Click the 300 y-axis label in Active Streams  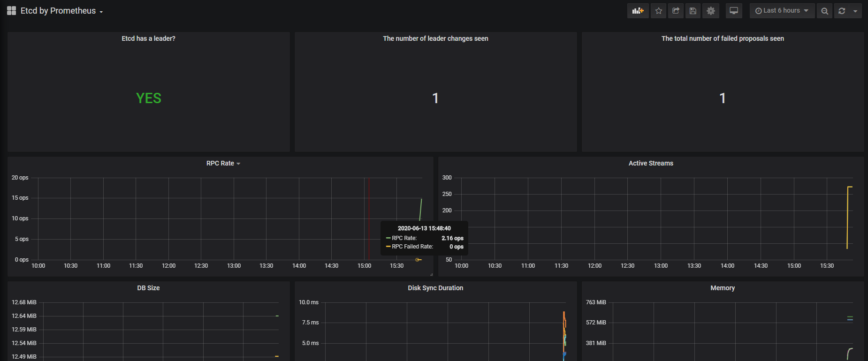pyautogui.click(x=447, y=178)
